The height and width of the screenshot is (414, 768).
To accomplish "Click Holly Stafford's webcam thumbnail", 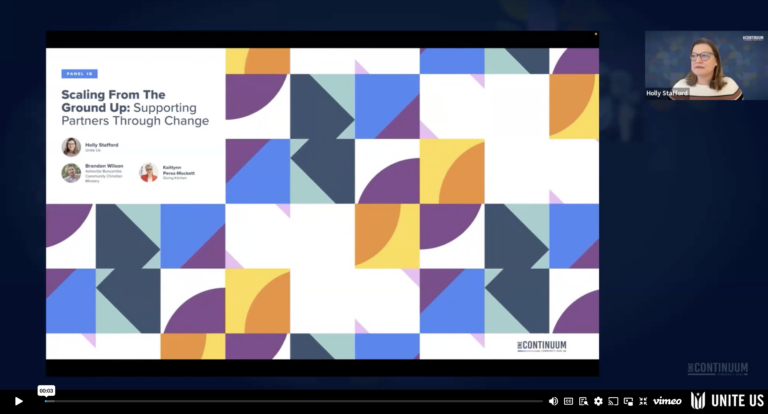I will [706, 66].
